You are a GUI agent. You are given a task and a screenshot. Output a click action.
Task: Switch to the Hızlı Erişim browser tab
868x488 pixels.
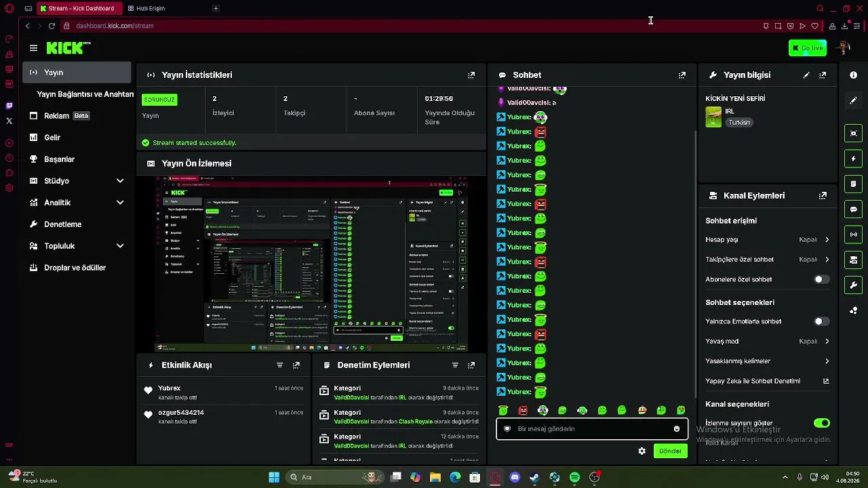(151, 9)
